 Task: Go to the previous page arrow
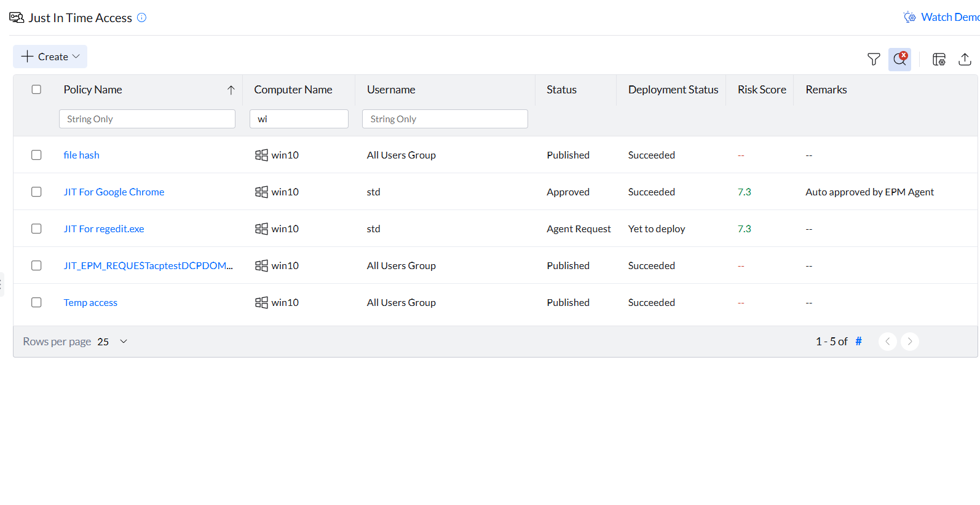[x=887, y=342]
